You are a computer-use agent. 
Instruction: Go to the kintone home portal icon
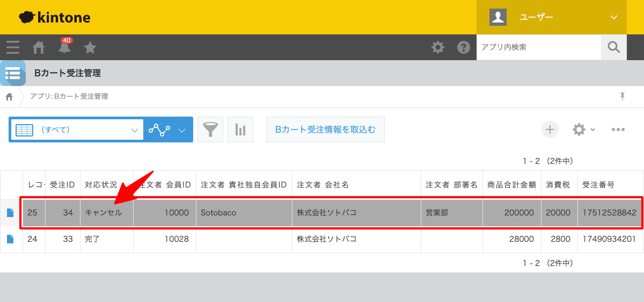[39, 47]
